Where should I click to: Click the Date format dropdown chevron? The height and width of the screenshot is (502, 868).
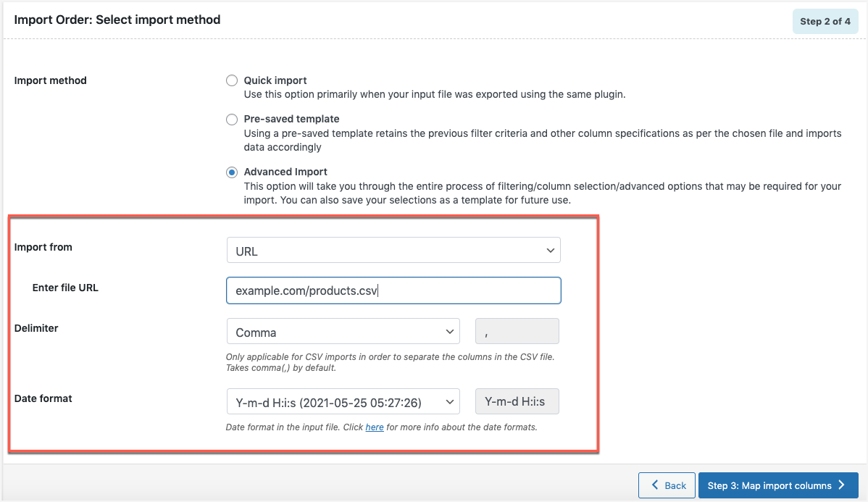coord(450,401)
